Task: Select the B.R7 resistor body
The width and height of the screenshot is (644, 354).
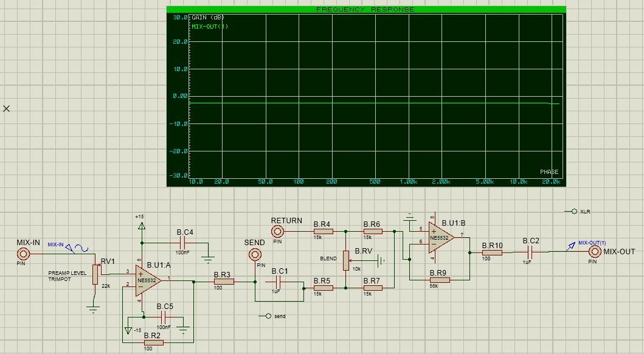Action: (x=373, y=288)
